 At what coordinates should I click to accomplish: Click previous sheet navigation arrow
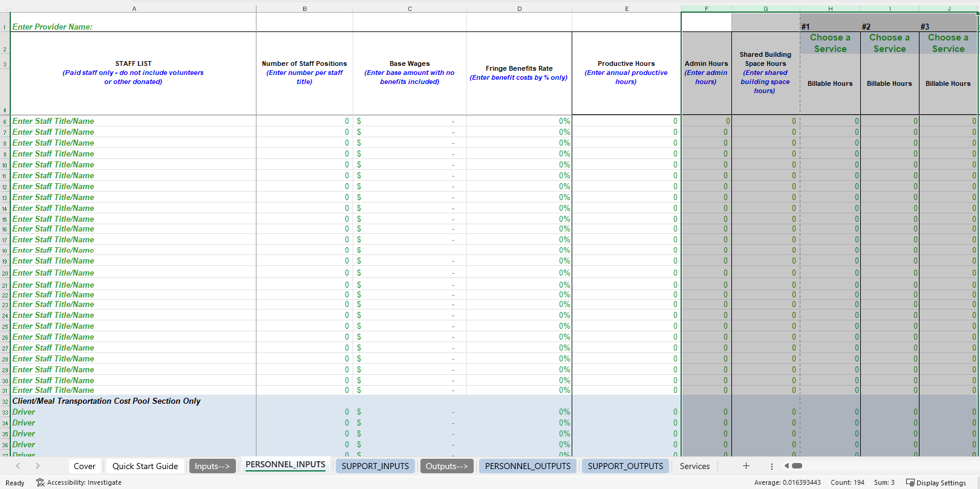18,466
